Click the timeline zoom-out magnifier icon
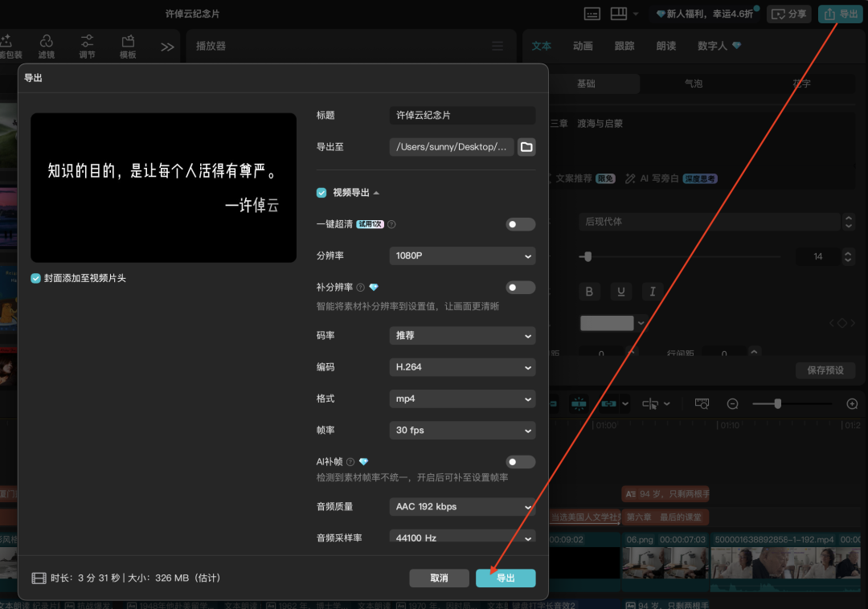The height and width of the screenshot is (609, 868). coord(732,403)
